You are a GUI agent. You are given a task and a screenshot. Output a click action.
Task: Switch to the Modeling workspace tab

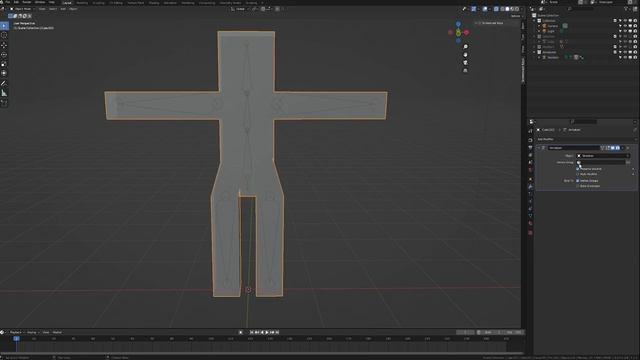(82, 2)
